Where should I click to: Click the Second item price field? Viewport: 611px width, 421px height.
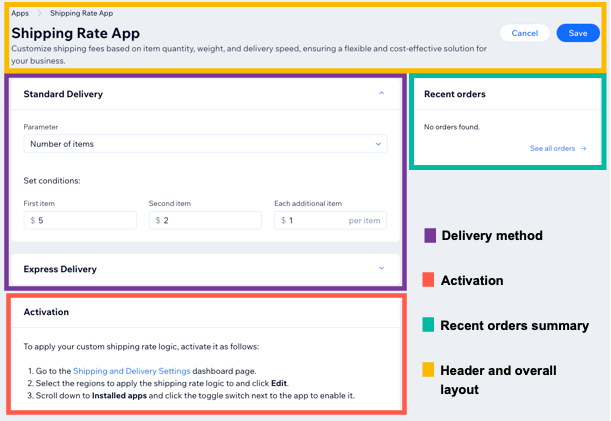pos(205,220)
